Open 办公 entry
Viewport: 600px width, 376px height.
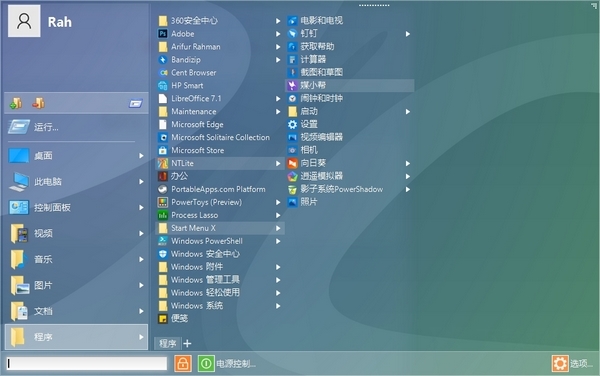coord(220,176)
